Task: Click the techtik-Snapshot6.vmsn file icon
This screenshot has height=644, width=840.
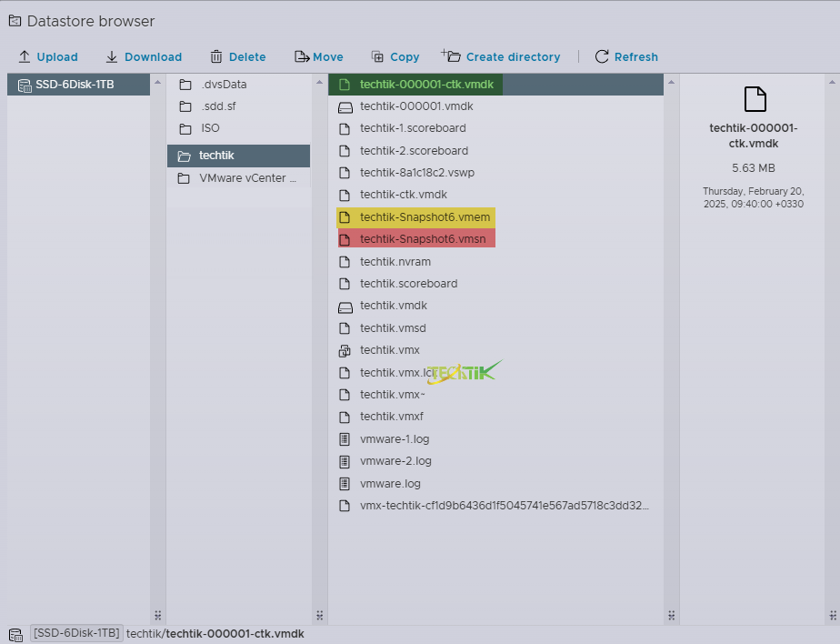Action: (x=345, y=240)
